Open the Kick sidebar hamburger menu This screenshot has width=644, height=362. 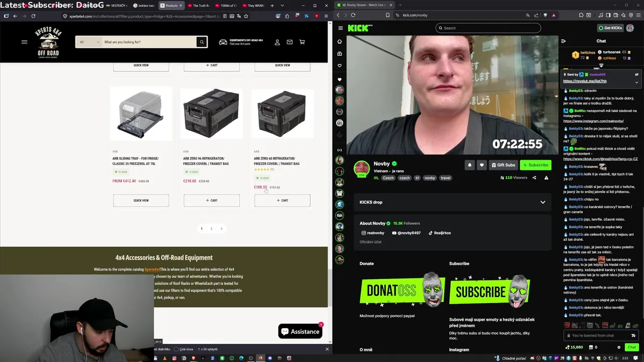click(x=341, y=28)
